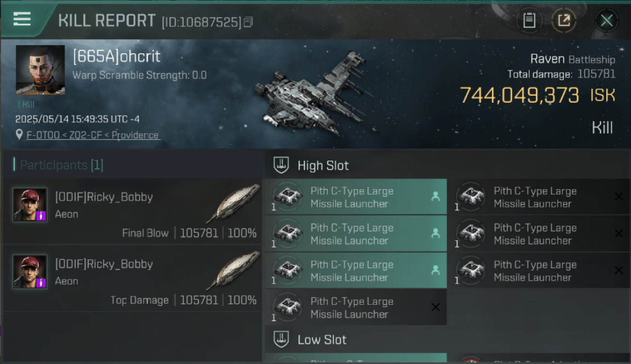Select the Final Blow Aeon ship icon

pyautogui.click(x=232, y=203)
